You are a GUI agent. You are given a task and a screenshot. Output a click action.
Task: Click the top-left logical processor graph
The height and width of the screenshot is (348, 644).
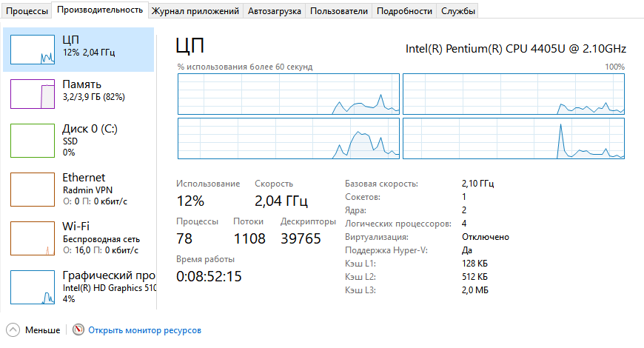[x=288, y=94]
